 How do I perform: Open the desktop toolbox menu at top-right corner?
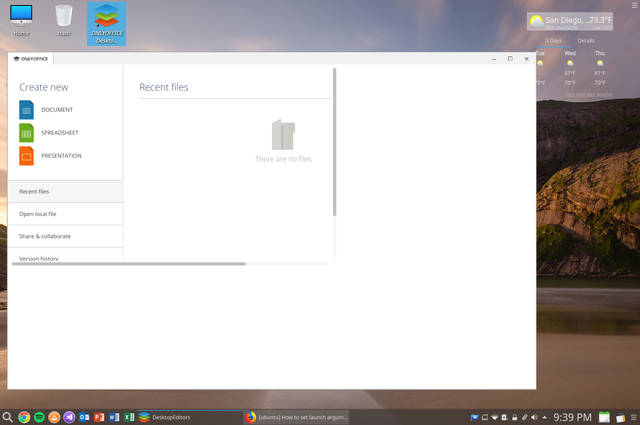635,5
